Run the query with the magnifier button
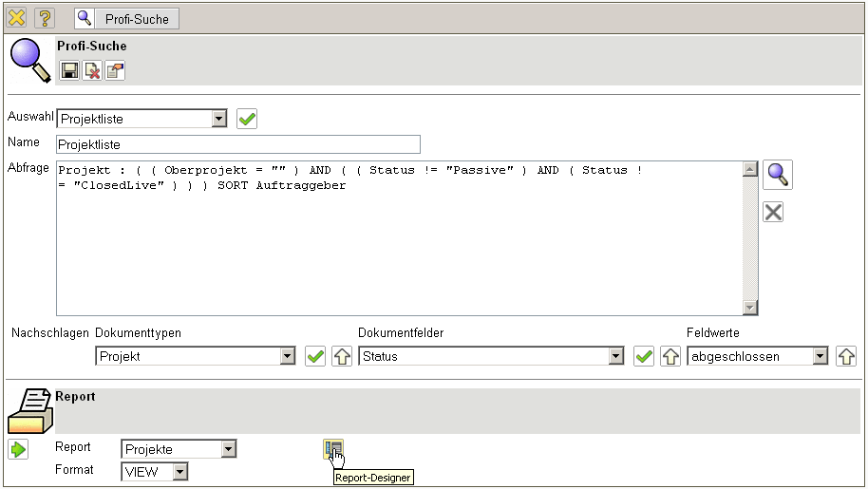868x489 pixels. pos(778,175)
